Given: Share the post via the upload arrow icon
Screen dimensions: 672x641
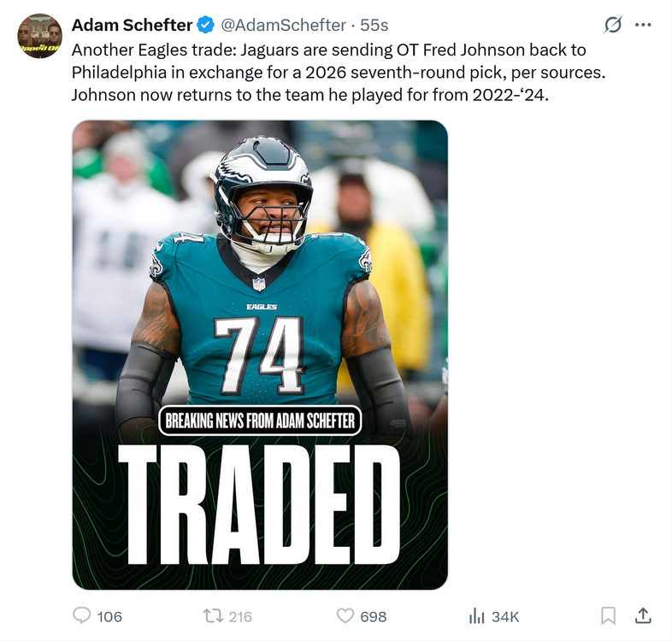Looking at the screenshot, I should pos(644,615).
